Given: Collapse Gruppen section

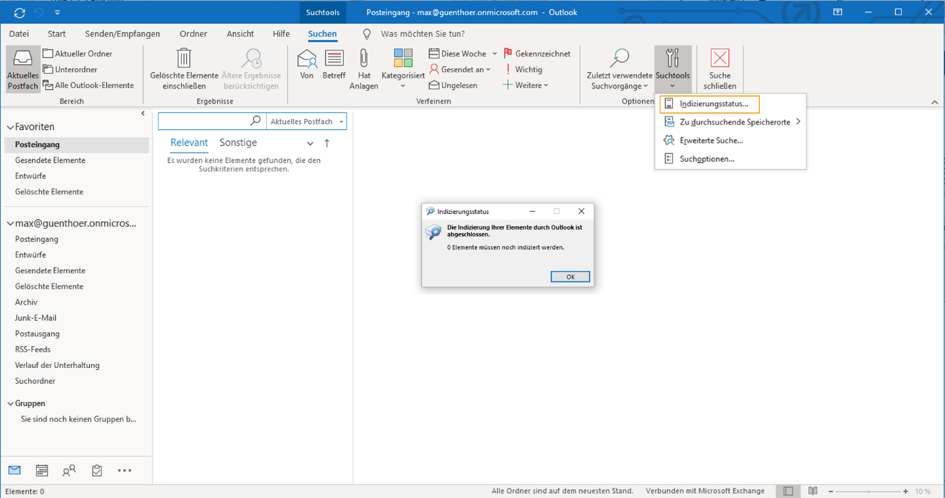Looking at the screenshot, I should (10, 403).
